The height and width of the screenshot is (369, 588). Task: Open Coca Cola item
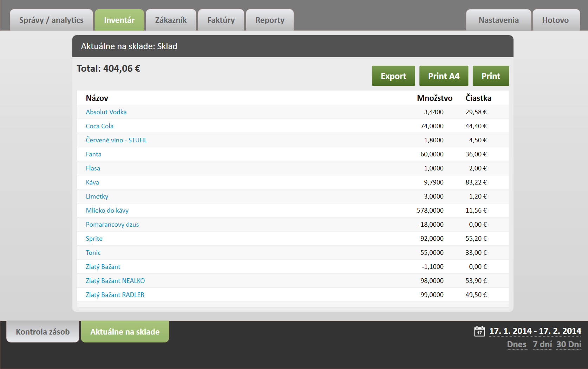point(99,126)
